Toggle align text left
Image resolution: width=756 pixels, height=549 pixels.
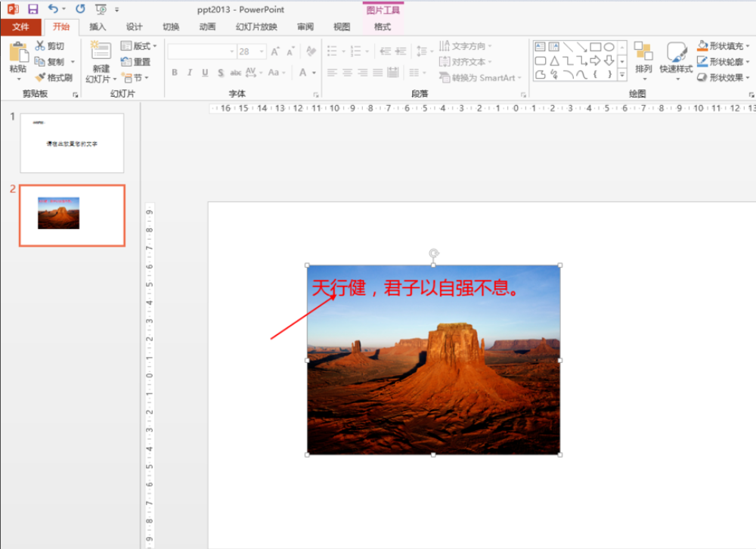pos(332,73)
